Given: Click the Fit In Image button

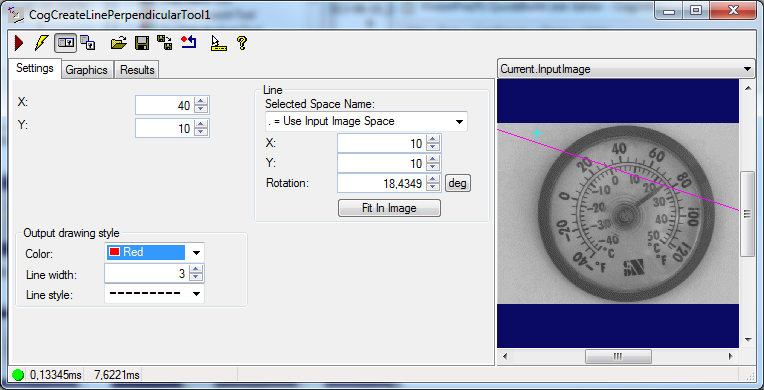Looking at the screenshot, I should [389, 208].
